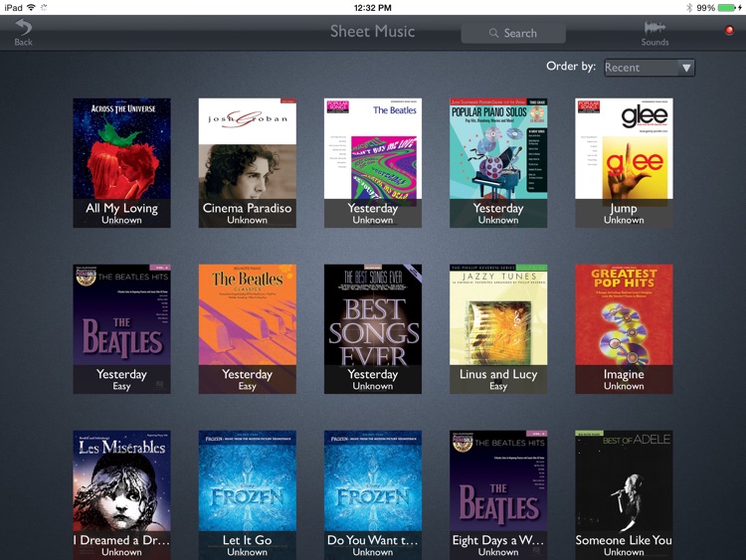Image resolution: width=746 pixels, height=560 pixels.
Task: Open Cinema Paradiso by Josh Groban
Action: [248, 163]
